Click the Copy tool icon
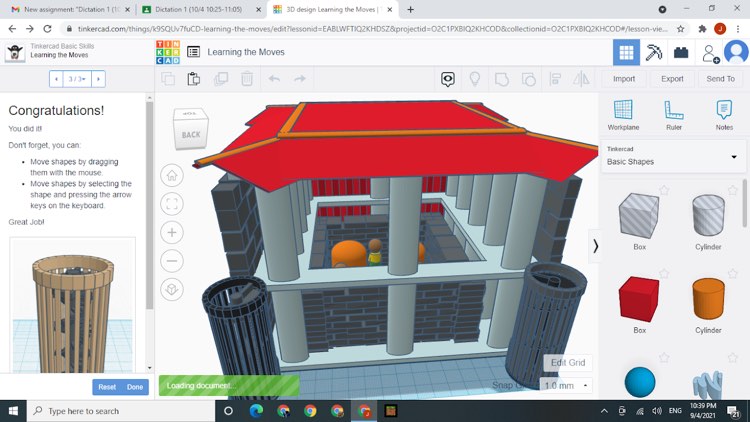 coord(168,78)
